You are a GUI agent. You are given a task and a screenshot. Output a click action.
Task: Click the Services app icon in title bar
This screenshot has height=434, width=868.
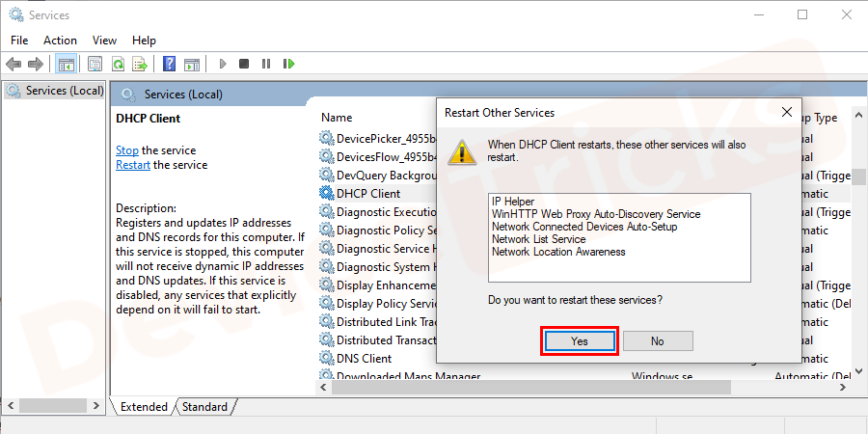16,14
